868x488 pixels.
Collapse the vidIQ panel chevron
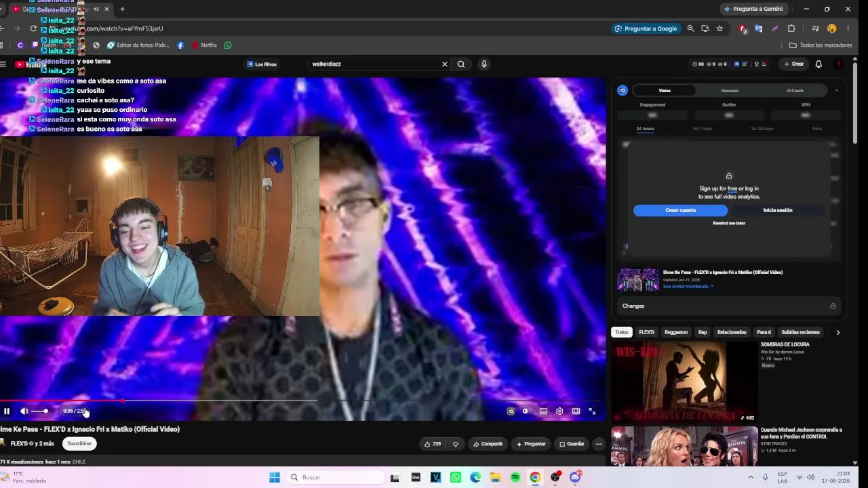[x=837, y=91]
